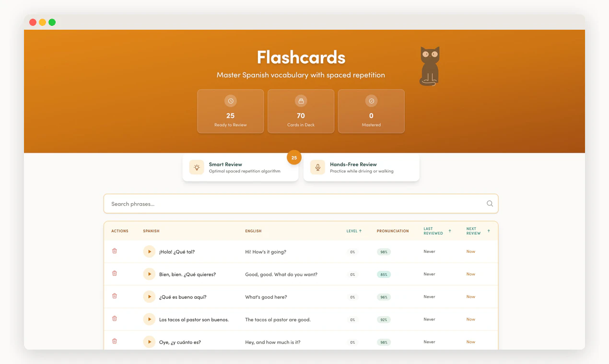Screen dimensions: 609x364
Task: Select the phrase "Bien, bien. ¿Qué quieres?"
Action: coord(187,274)
